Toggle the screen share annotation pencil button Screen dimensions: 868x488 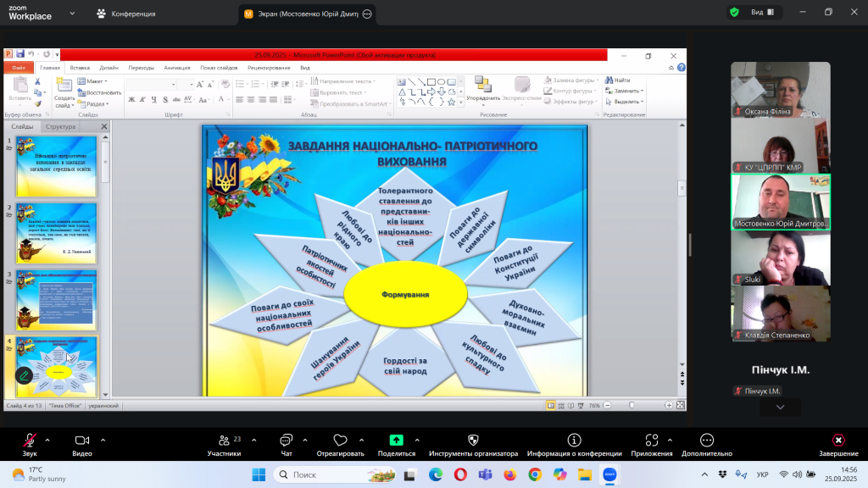point(25,374)
